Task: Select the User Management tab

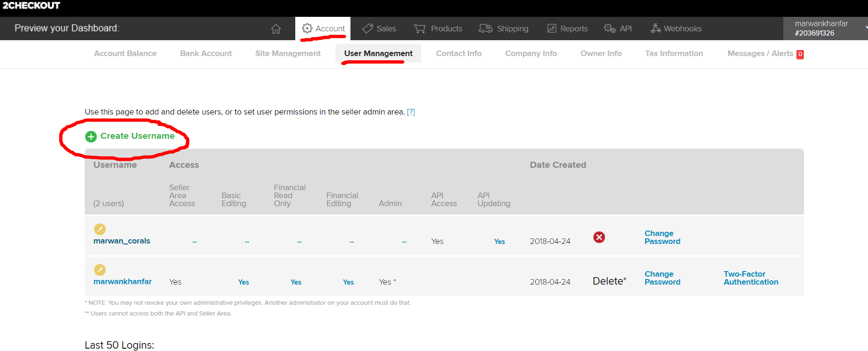Action: point(378,53)
